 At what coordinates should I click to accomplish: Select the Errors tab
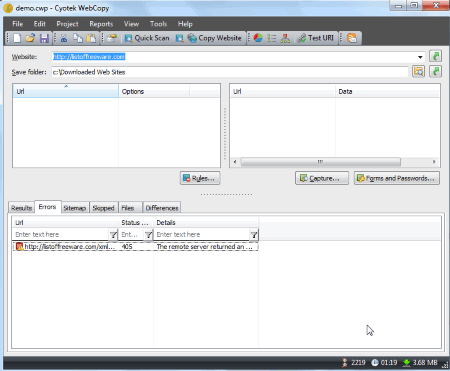(47, 207)
